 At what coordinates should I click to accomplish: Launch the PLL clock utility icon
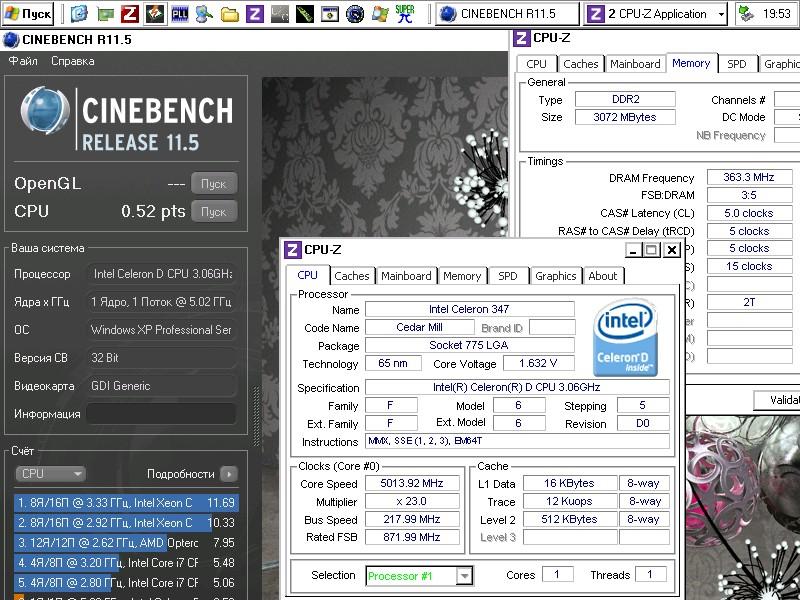coord(180,14)
